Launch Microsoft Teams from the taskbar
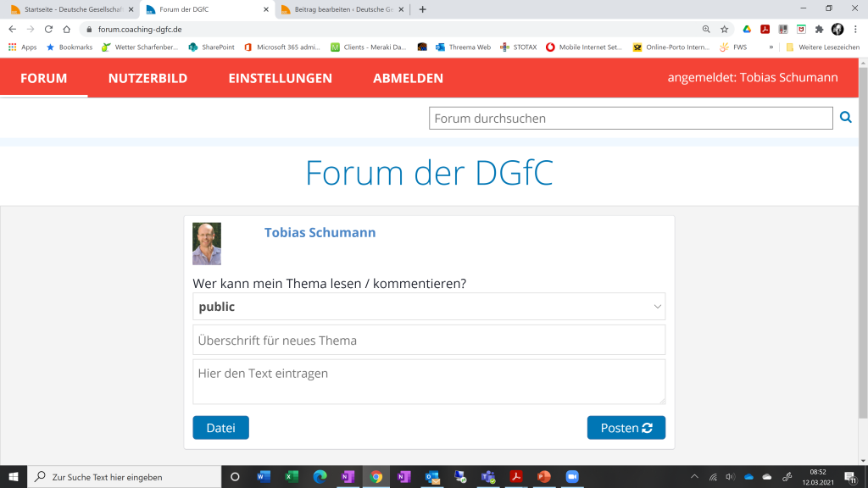 [487, 477]
